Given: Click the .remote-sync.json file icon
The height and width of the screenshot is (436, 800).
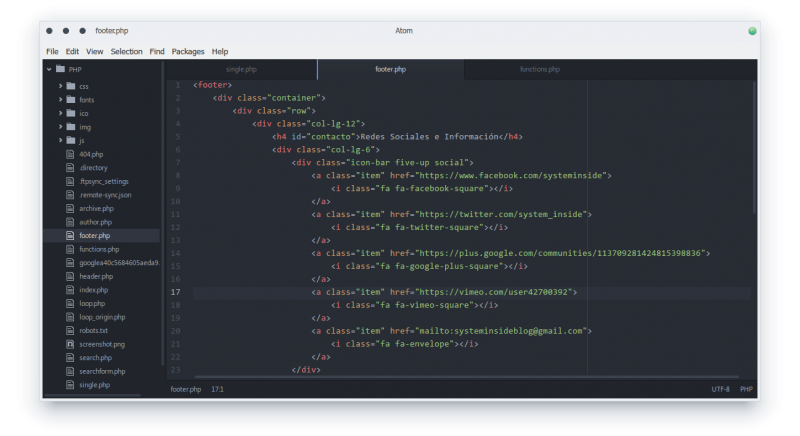Looking at the screenshot, I should point(70,195).
